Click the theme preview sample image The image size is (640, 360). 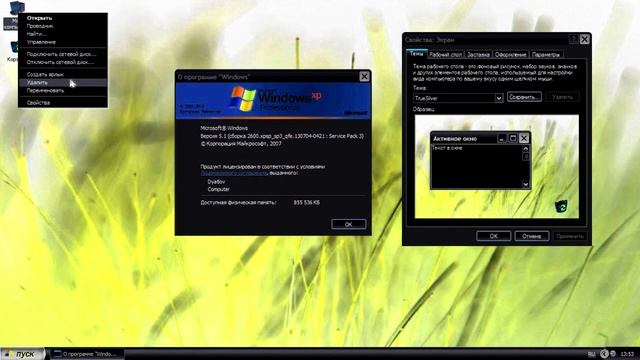pos(497,167)
